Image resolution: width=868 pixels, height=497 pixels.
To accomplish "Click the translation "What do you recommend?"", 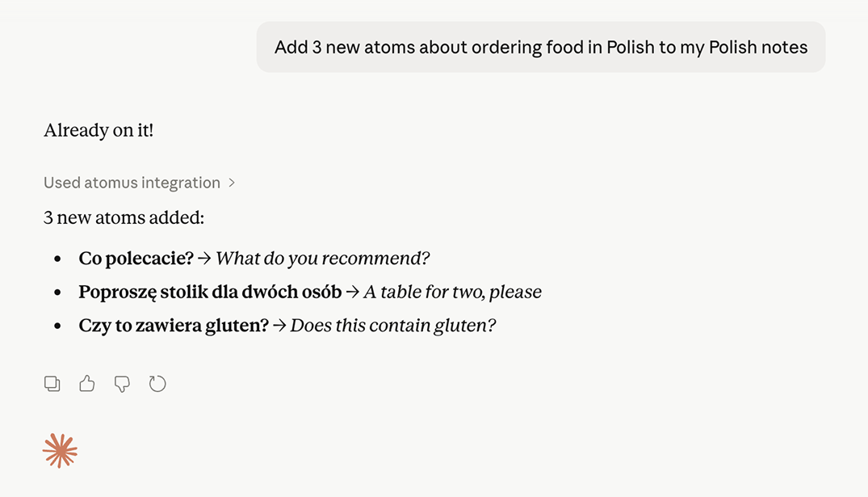I will [x=322, y=259].
